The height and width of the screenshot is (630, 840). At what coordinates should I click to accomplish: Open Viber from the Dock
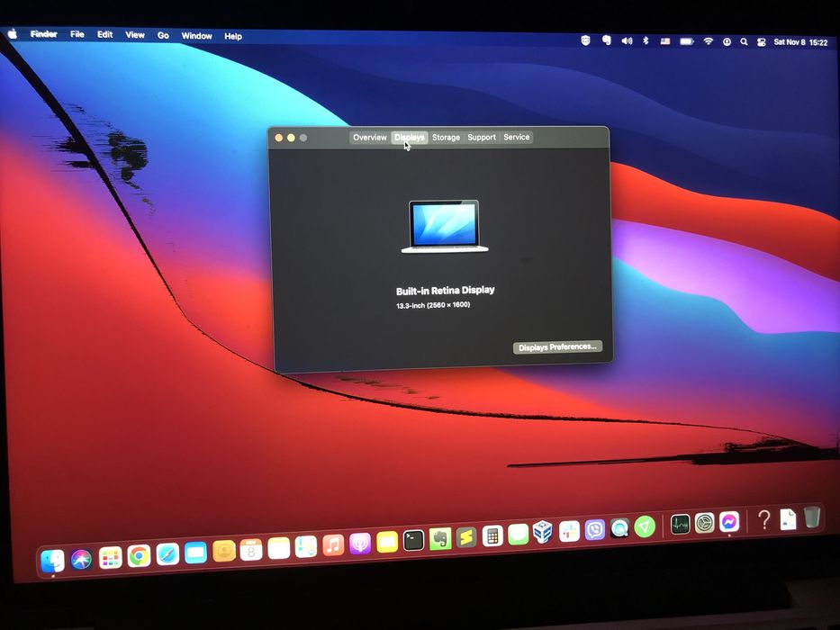pyautogui.click(x=594, y=530)
